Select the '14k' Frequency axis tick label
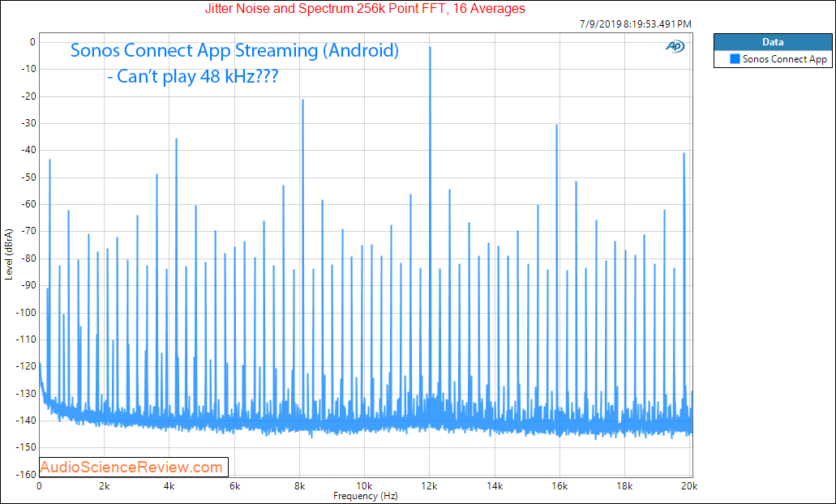The height and width of the screenshot is (504, 836). coord(495,486)
